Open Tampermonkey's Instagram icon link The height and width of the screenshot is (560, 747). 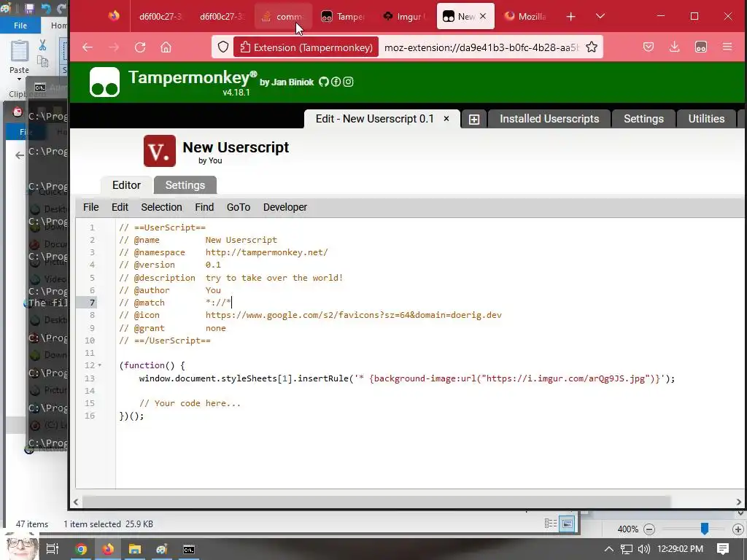[x=348, y=82]
